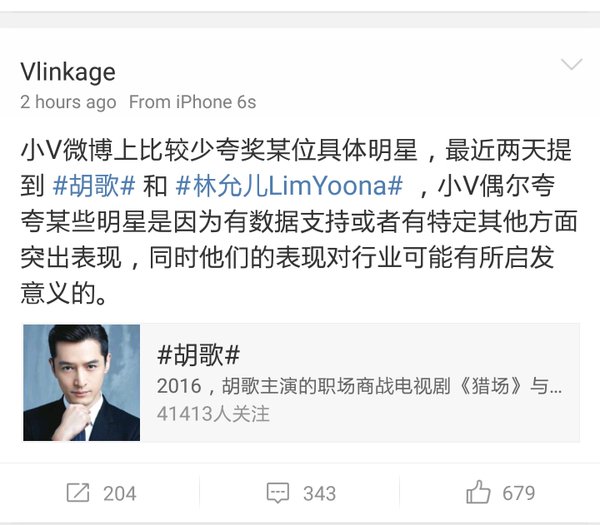Like the post with thumbs-up icon
Screen dimensions: 600x525
[x=478, y=492]
